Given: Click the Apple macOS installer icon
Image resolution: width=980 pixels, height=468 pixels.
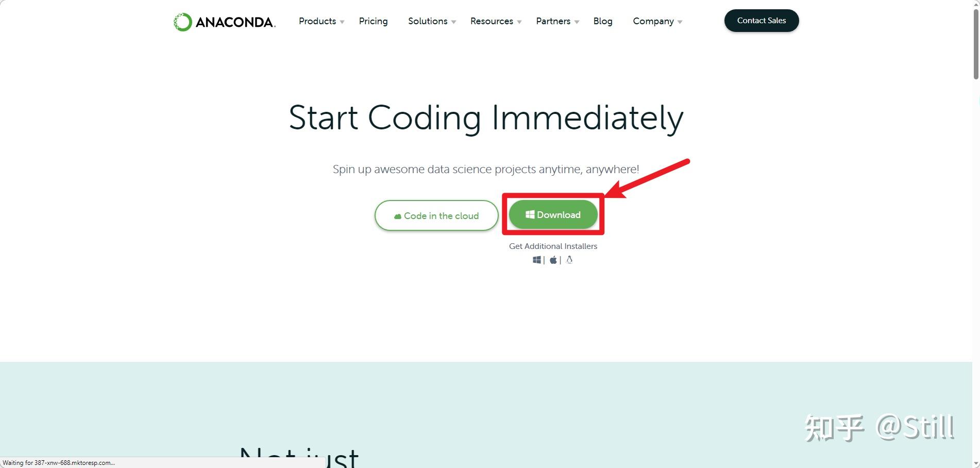Looking at the screenshot, I should [553, 260].
